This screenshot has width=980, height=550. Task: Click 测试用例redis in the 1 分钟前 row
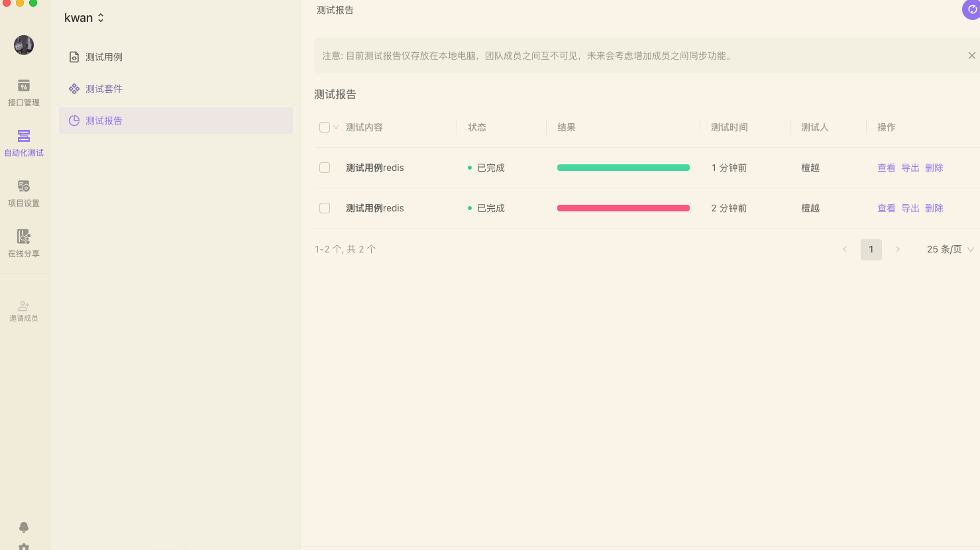coord(375,168)
